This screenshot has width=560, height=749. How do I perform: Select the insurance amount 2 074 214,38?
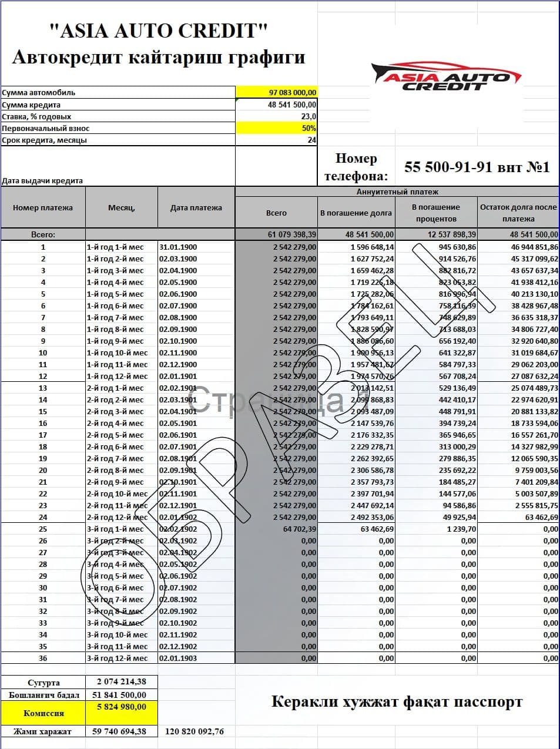(122, 681)
